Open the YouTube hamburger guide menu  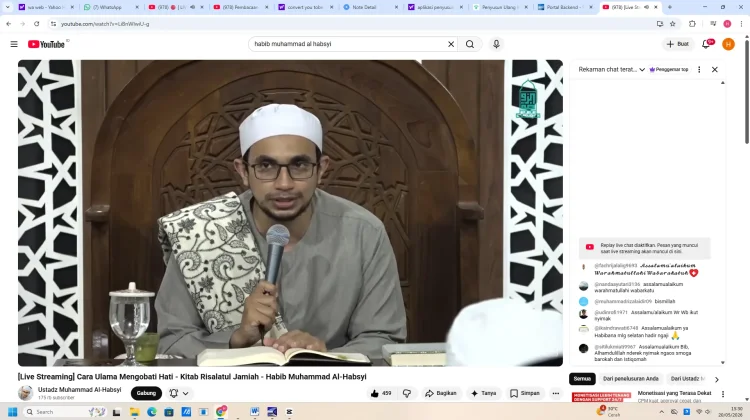pos(14,44)
